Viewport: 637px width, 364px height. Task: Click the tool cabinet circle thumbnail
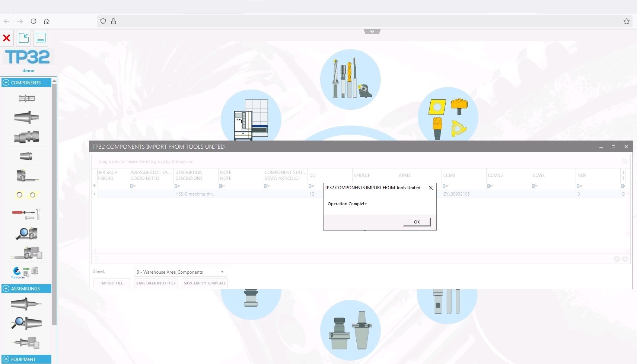point(251,115)
